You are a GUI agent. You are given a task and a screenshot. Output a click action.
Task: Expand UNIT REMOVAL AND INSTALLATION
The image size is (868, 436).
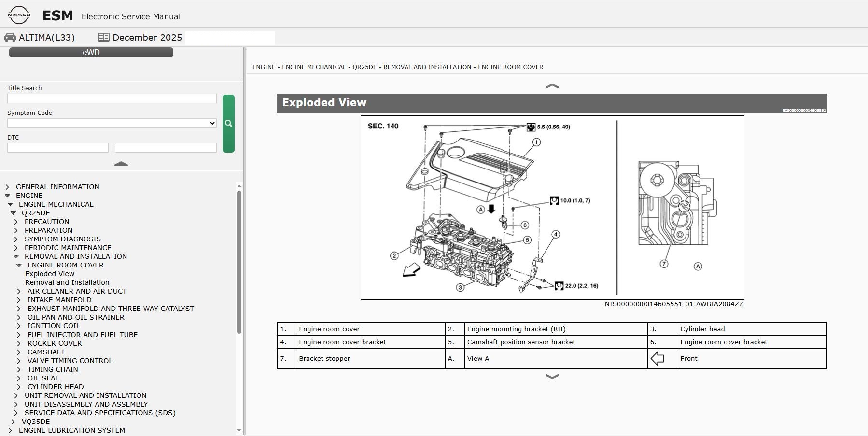[x=16, y=395]
